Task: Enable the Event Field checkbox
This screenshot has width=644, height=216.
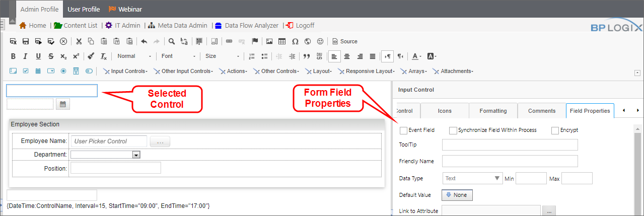Action: (403, 130)
